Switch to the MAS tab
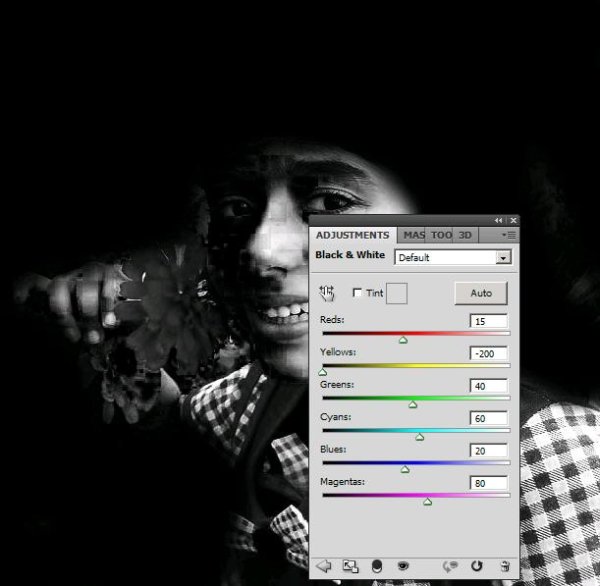This screenshot has width=600, height=586. click(x=414, y=235)
